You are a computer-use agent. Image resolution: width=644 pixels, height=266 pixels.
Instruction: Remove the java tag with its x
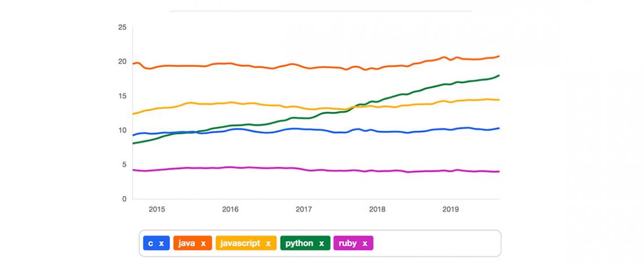point(203,243)
